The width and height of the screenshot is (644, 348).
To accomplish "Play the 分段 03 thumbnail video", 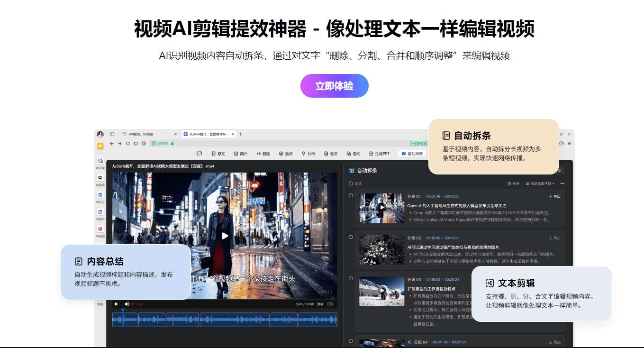I will 382,292.
